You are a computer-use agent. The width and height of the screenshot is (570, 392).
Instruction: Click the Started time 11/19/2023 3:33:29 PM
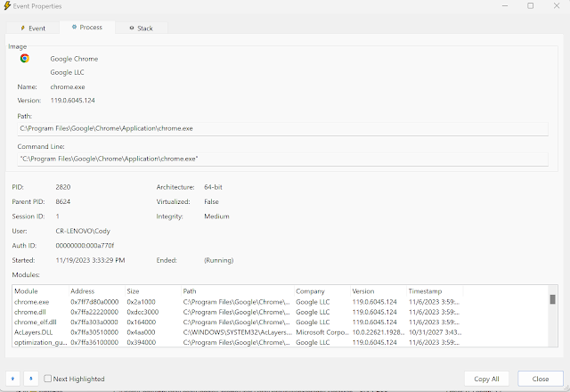pos(90,260)
